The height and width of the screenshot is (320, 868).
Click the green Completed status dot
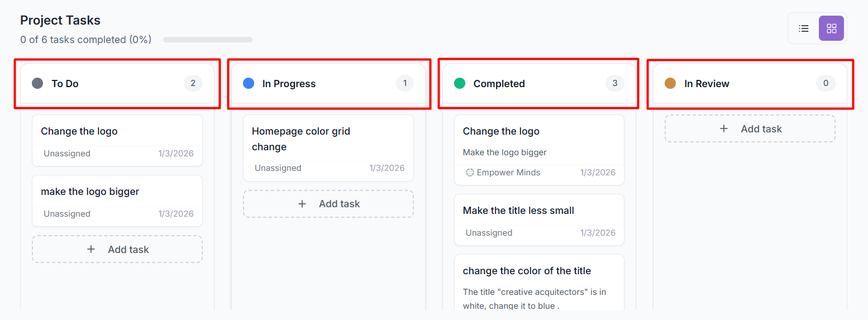pyautogui.click(x=460, y=84)
